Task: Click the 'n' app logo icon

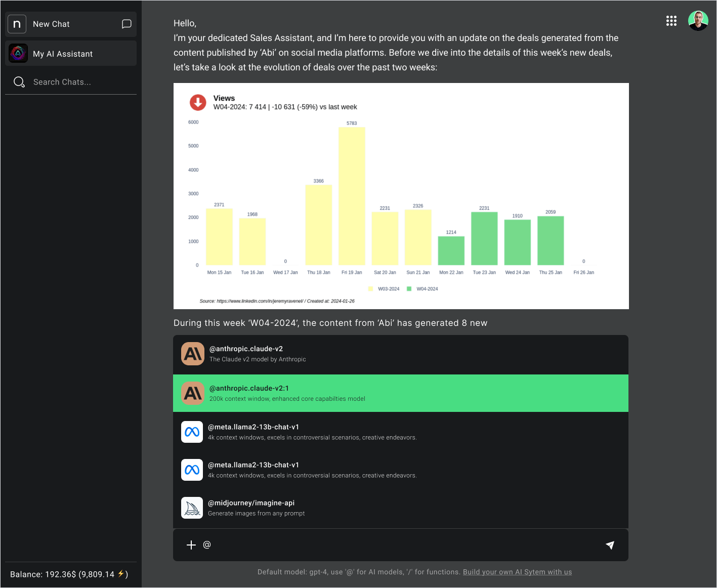Action: pyautogui.click(x=17, y=24)
